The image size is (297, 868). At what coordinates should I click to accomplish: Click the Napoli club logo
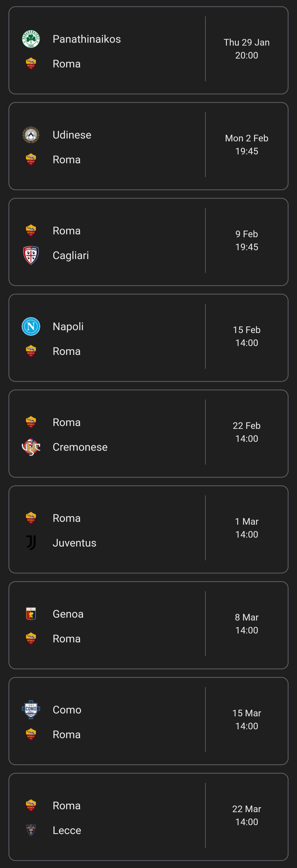click(31, 326)
